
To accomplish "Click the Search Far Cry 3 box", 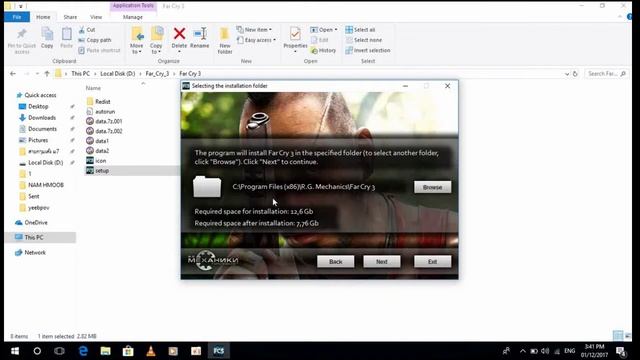I will (607, 73).
